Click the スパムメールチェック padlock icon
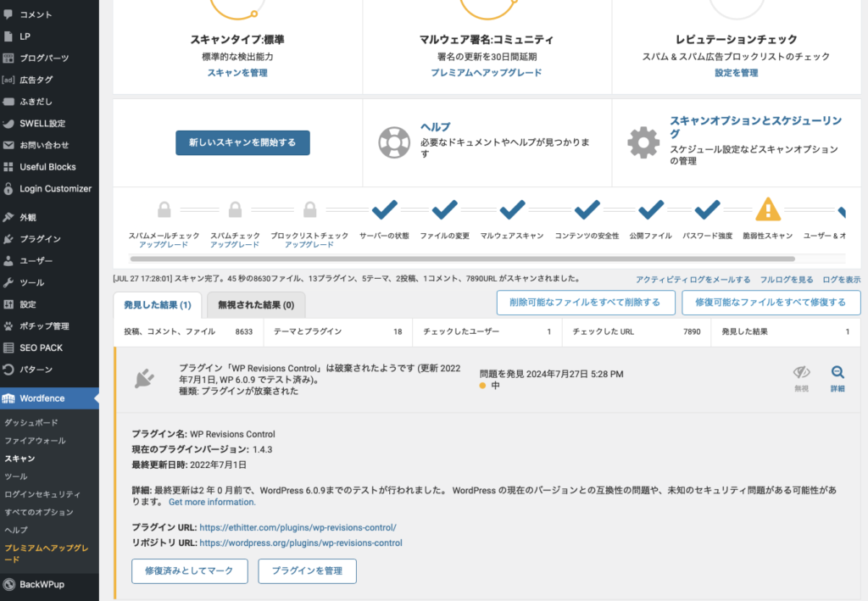868x601 pixels. (164, 209)
